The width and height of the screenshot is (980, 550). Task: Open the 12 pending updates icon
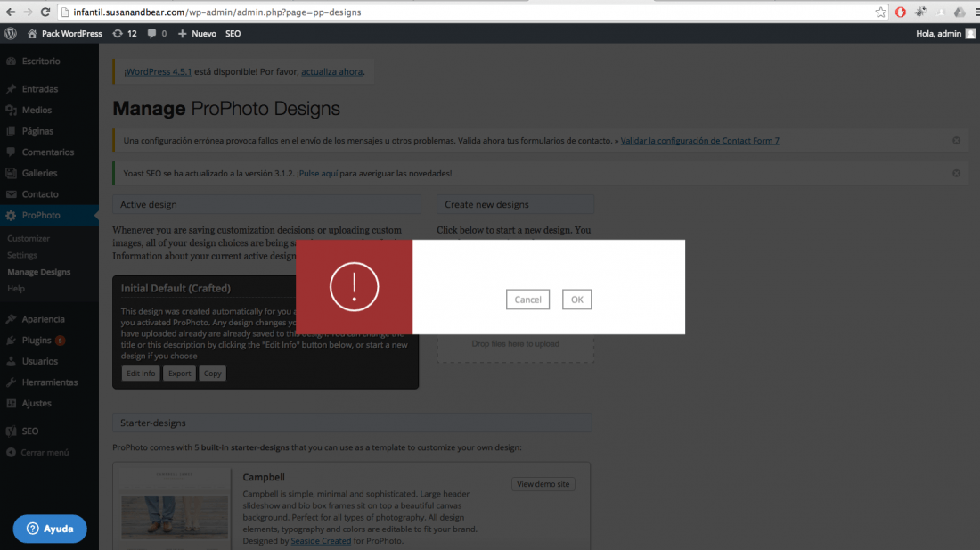tap(125, 34)
